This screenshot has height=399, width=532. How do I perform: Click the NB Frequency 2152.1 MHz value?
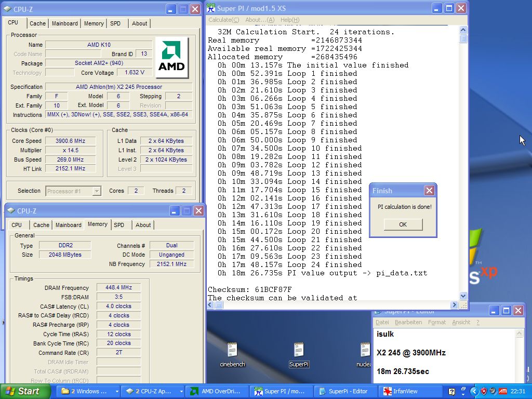(x=171, y=264)
